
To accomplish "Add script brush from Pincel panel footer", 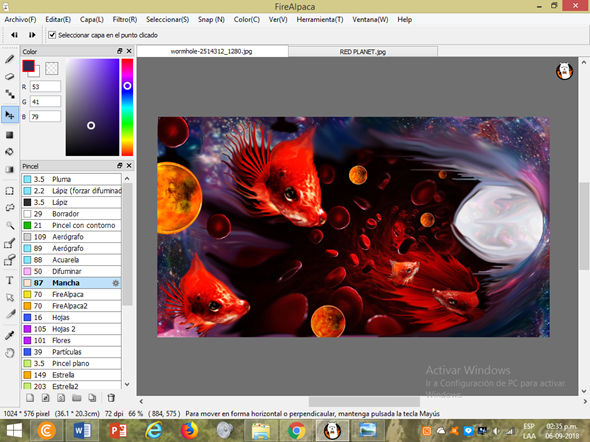I will coord(61,398).
